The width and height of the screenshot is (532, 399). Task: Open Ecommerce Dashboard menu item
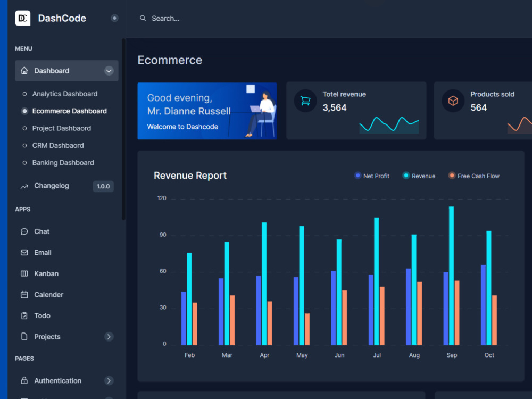[70, 111]
